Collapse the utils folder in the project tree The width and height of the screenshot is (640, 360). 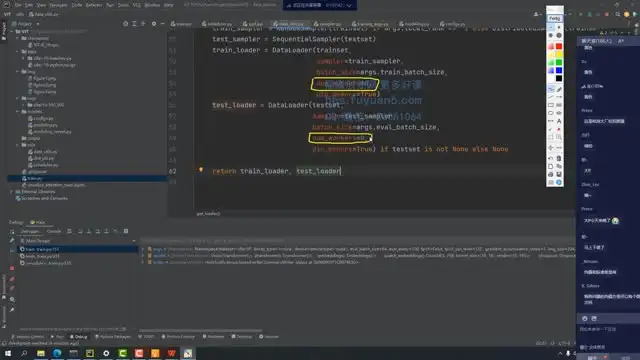pyautogui.click(x=18, y=145)
